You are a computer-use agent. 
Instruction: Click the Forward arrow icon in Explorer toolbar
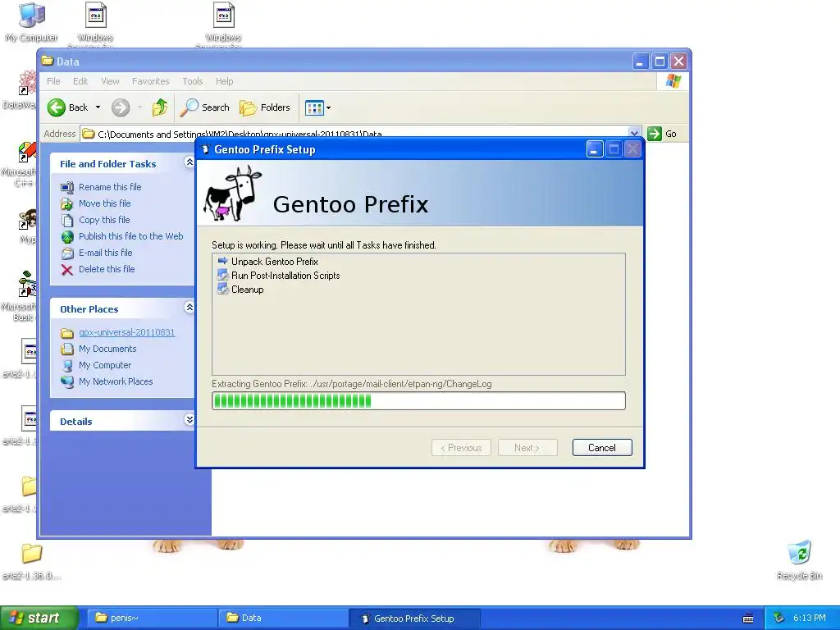coord(121,107)
